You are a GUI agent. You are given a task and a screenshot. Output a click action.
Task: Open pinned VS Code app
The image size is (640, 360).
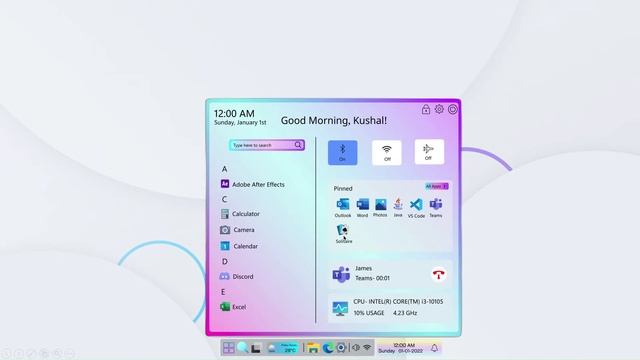pyautogui.click(x=416, y=208)
